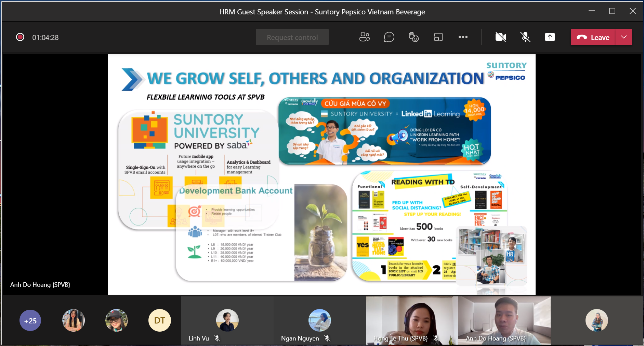Open the participants panel

(x=365, y=37)
